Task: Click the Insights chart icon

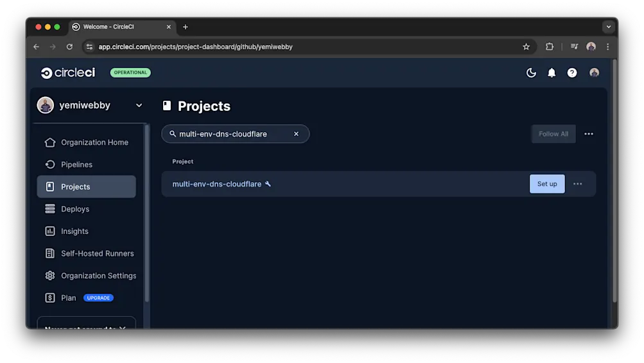Action: 50,231
